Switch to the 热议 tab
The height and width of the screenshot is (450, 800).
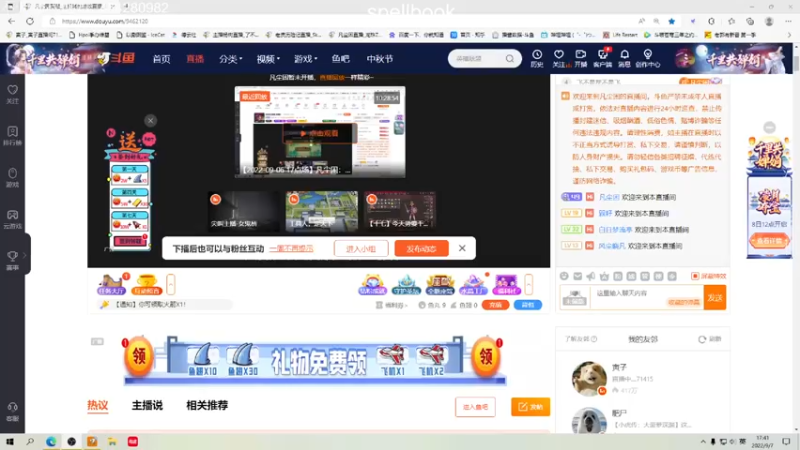pos(97,406)
